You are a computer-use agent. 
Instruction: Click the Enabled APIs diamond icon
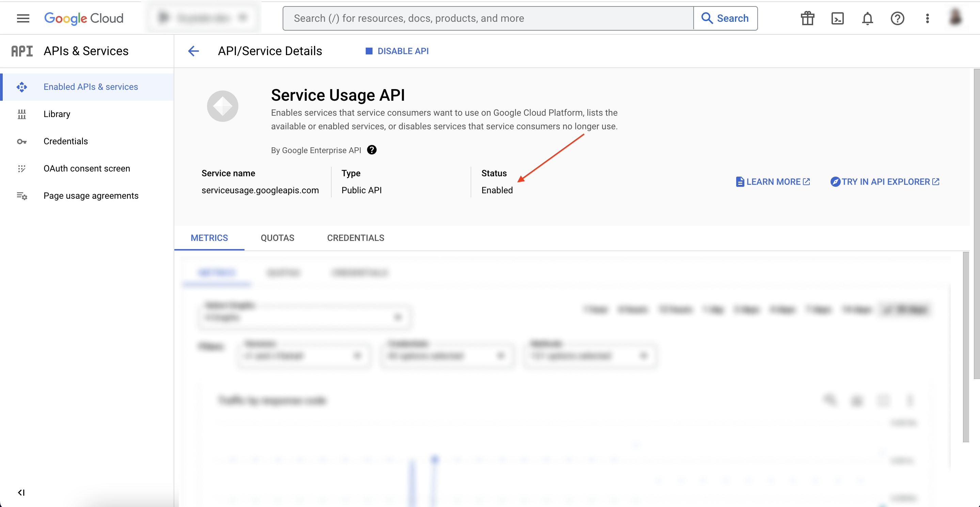(22, 87)
